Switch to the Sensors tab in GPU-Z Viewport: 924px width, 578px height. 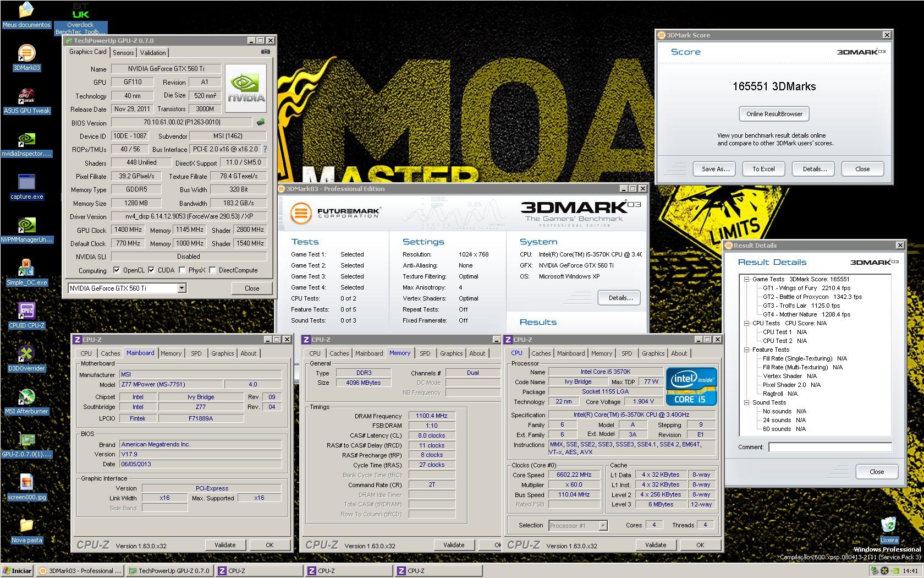[123, 53]
